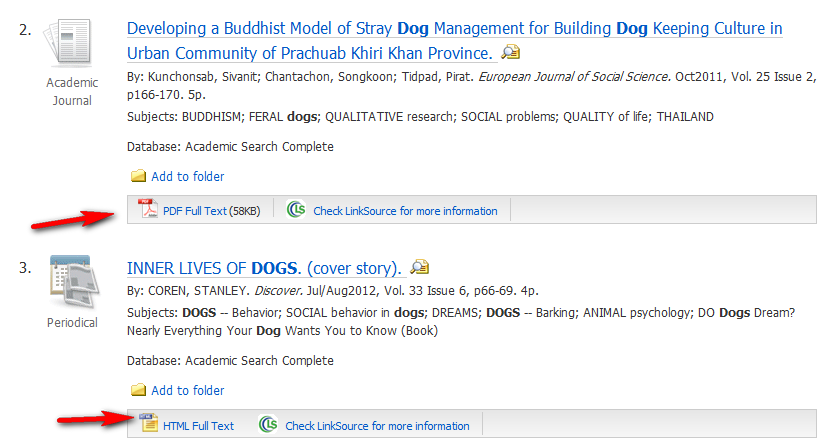The image size is (824, 448).
Task: Click Check LinkSource for more information for result 3
Action: (377, 426)
